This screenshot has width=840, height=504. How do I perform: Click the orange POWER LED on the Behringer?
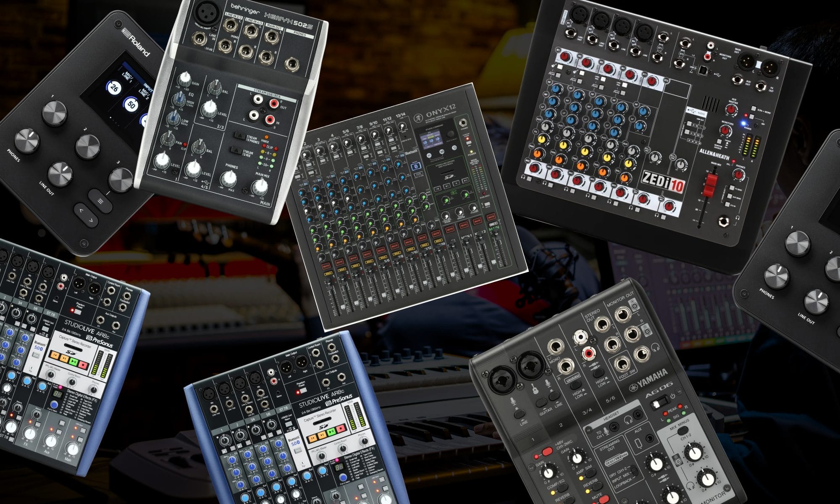pos(266,137)
